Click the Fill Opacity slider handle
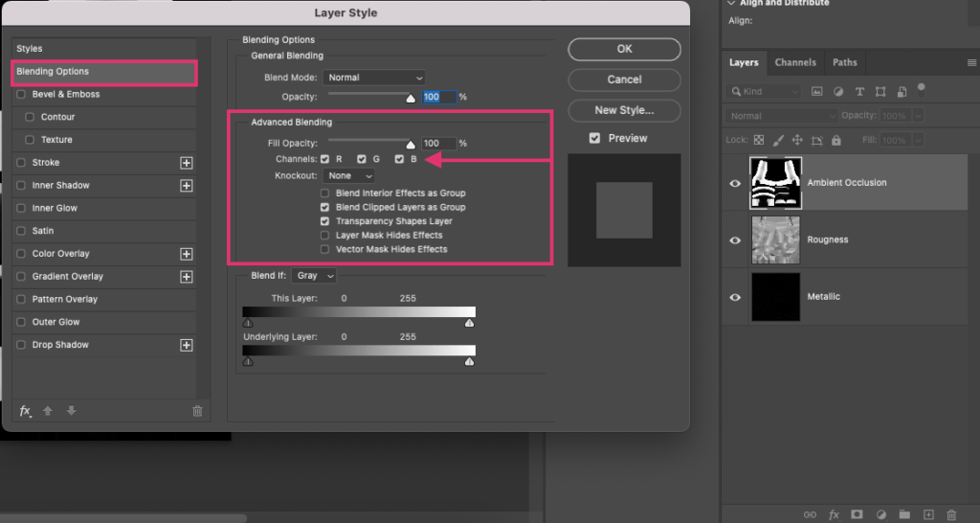The image size is (980, 523). 411,145
